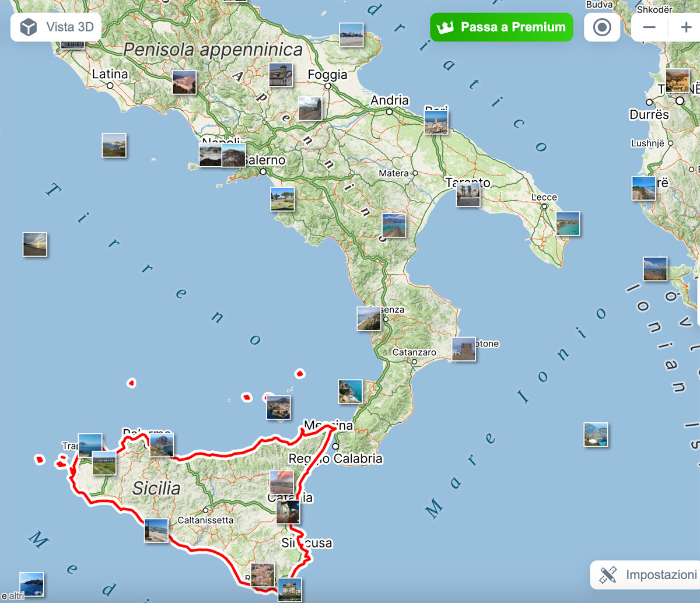Open the left photo thumbnail under Napoli
Screen dimensions: 700x603
(211, 155)
